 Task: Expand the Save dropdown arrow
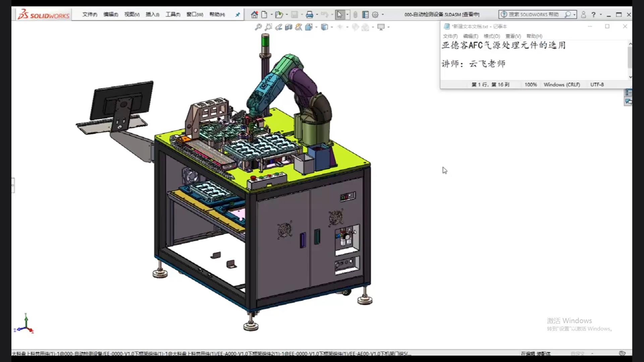[x=302, y=14]
